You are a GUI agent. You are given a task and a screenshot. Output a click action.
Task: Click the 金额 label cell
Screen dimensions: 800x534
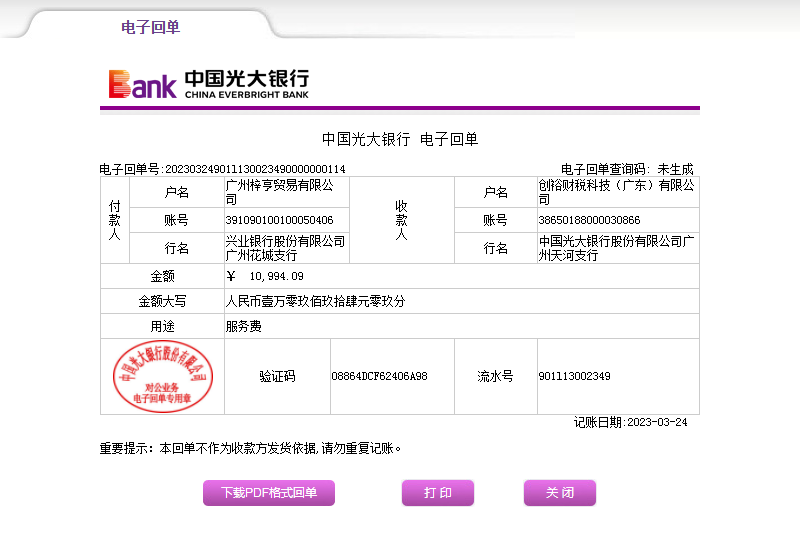162,276
